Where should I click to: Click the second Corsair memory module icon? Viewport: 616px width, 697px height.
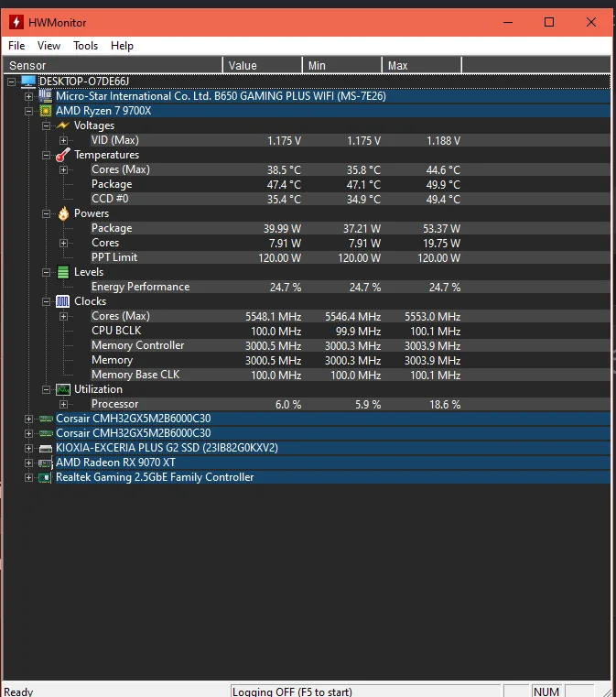46,433
